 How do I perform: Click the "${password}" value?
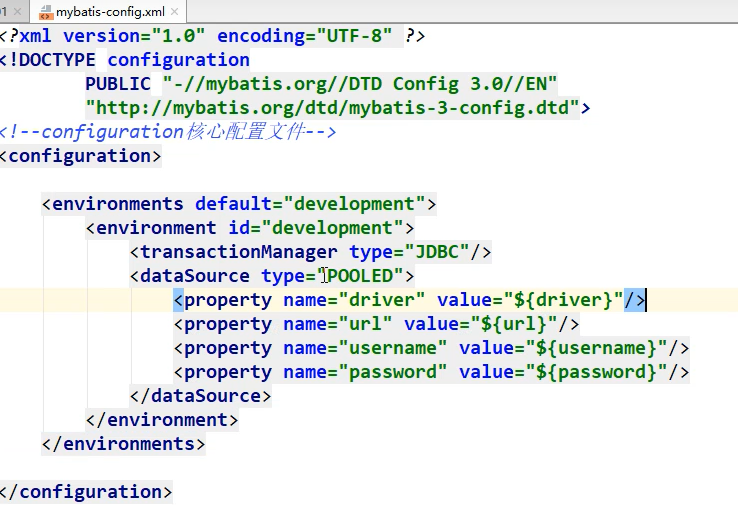tap(597, 372)
